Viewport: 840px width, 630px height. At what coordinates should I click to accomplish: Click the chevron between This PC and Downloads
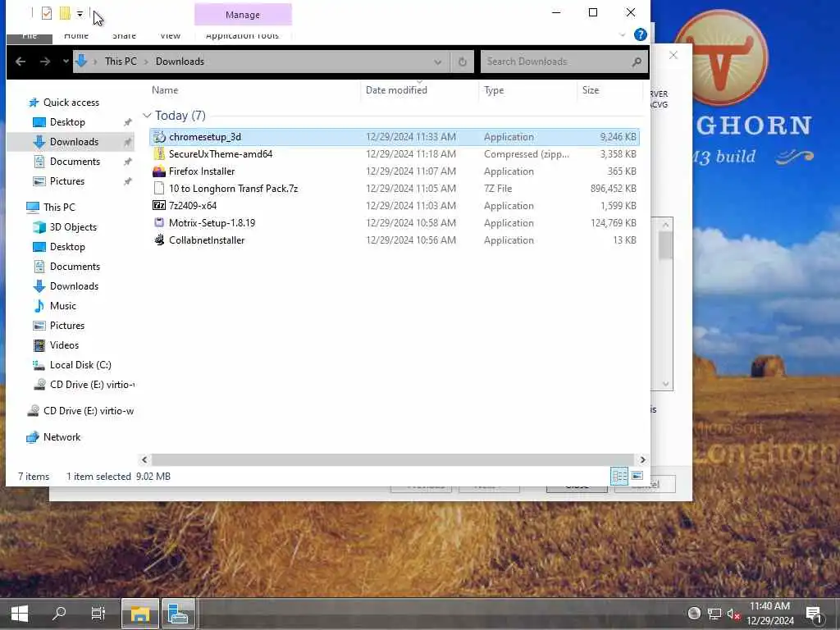pos(146,62)
